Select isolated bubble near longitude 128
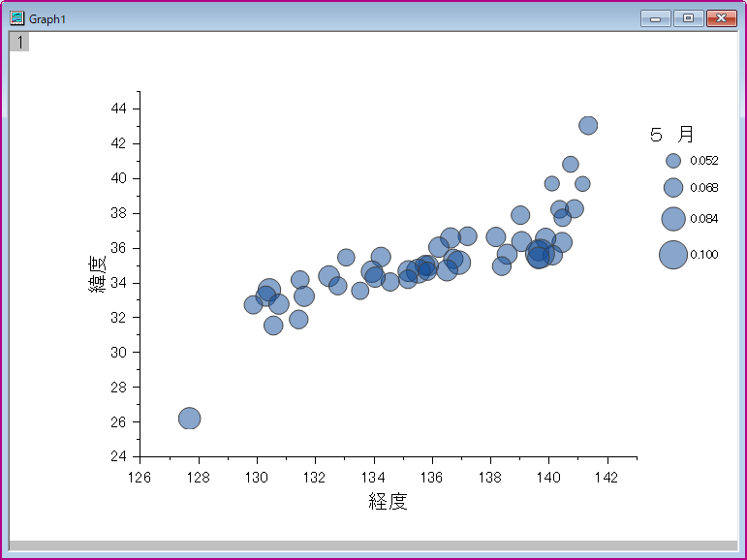The height and width of the screenshot is (560, 747). 189,419
